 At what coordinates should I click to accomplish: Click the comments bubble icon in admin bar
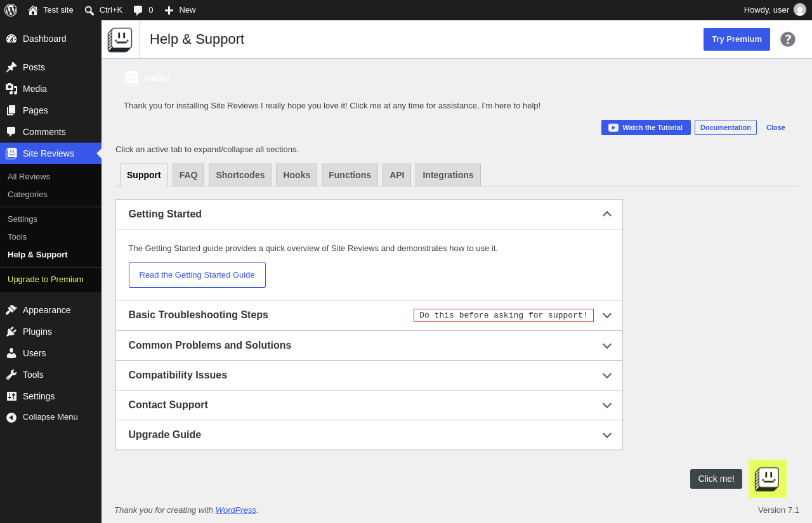138,10
